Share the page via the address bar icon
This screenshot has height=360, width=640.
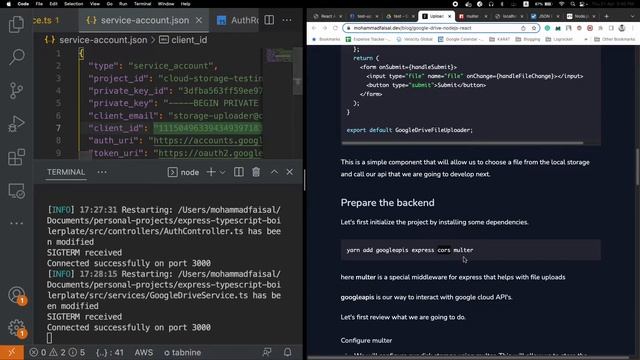click(x=523, y=28)
